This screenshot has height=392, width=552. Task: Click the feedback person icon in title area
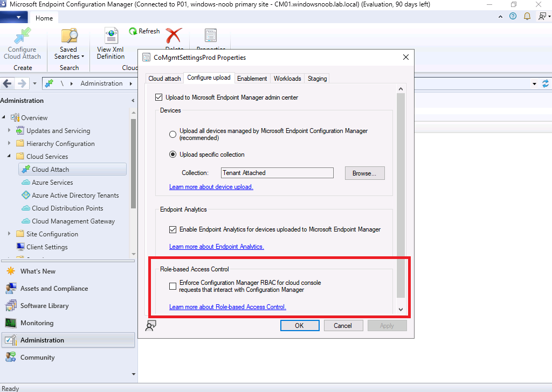(x=542, y=16)
